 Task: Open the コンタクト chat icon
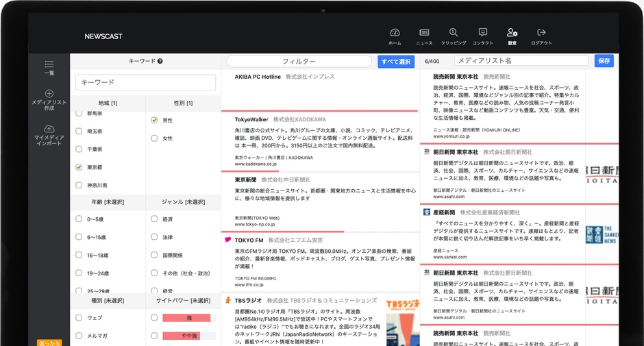[x=482, y=33]
